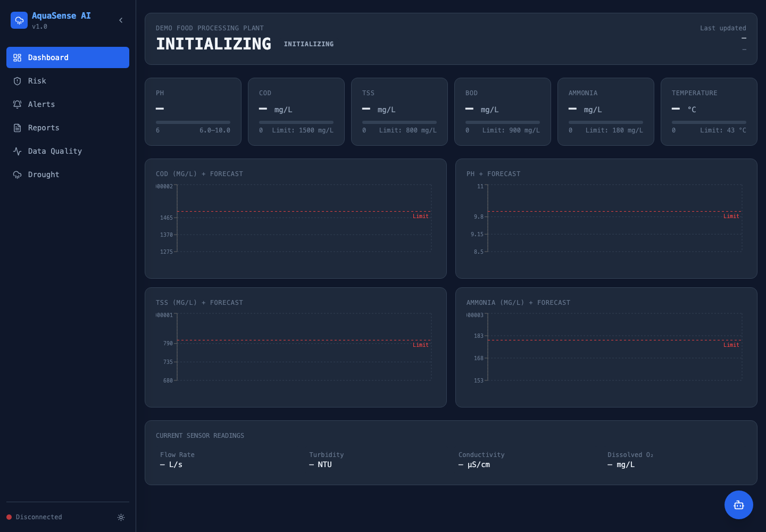The height and width of the screenshot is (532, 766).
Task: Click the Limit label in Ammonia chart
Action: point(731,345)
